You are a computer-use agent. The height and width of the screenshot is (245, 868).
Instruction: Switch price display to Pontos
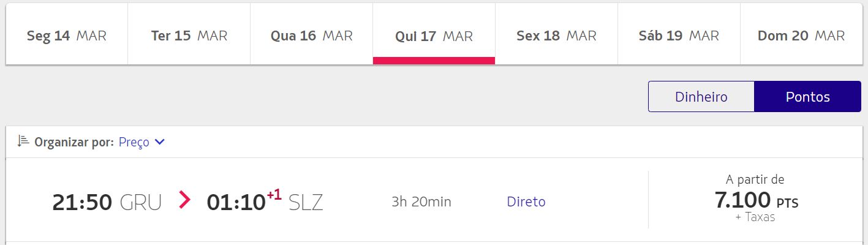point(807,97)
